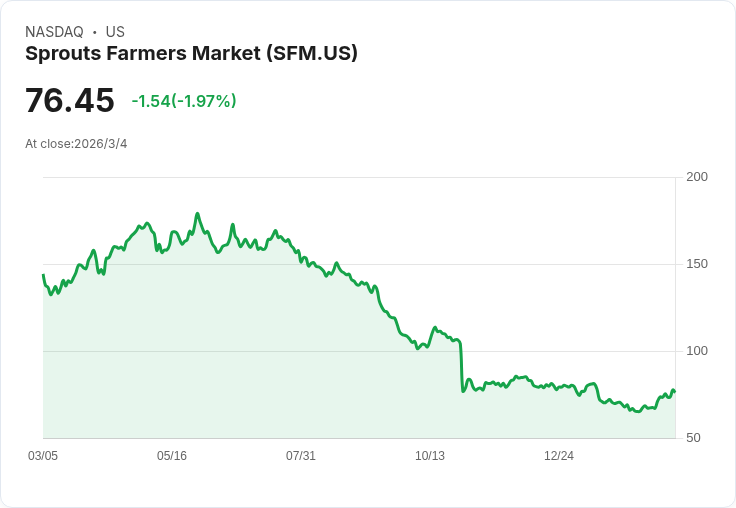The width and height of the screenshot is (736, 508).
Task: Click the rightmost end of the price line
Action: coord(674,391)
